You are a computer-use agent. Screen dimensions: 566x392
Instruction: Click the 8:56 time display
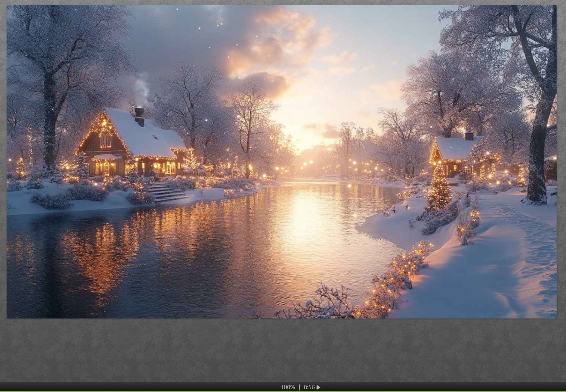(x=309, y=387)
